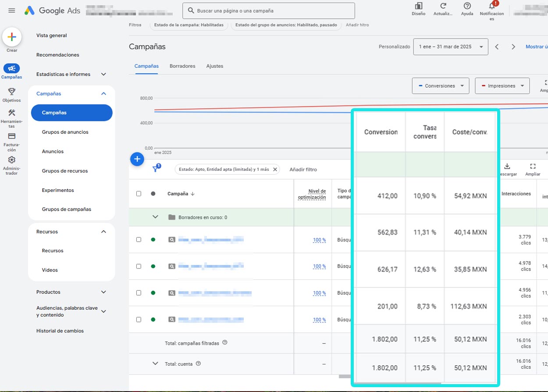Viewport: 548px width, 392px height.
Task: Check the last campaign row checkbox
Action: 139,319
